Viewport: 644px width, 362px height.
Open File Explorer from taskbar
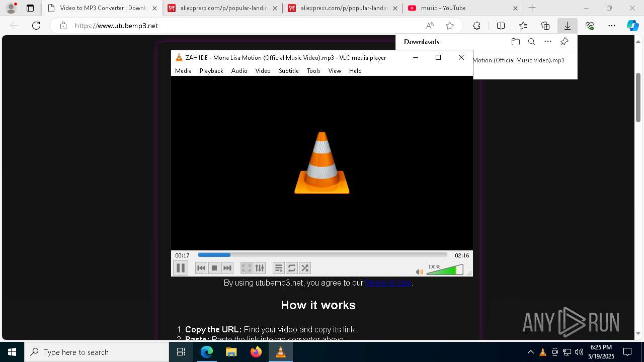231,352
